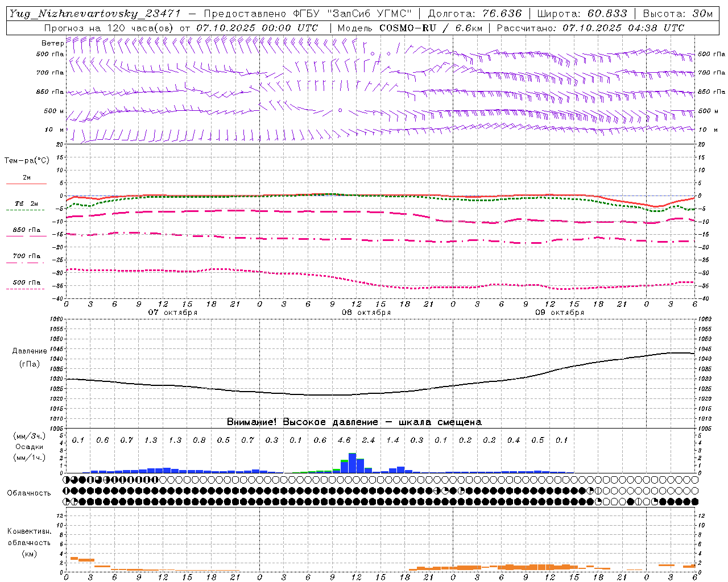The width and height of the screenshot is (728, 582).
Task: Click the (км) convective cloud unit label
Action: click(29, 554)
